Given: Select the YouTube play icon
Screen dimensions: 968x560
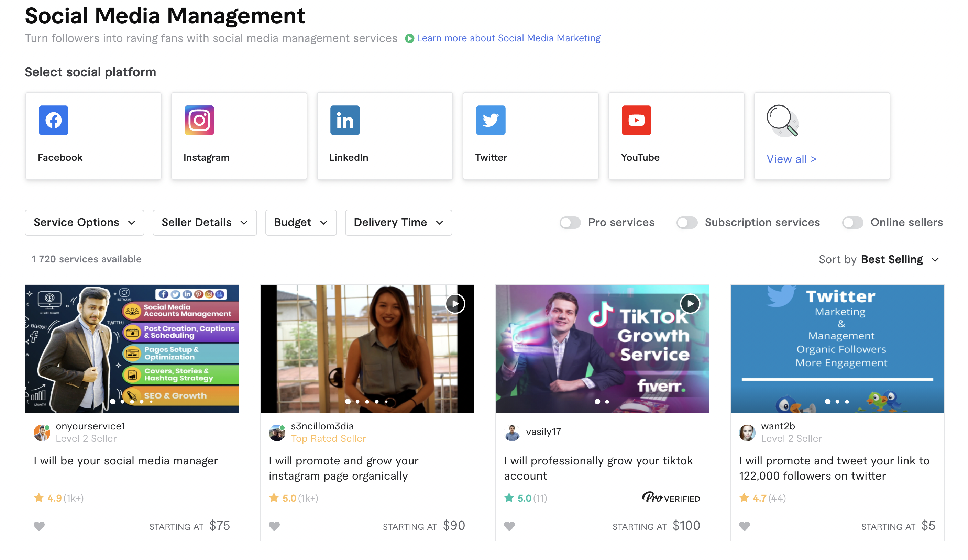Looking at the screenshot, I should 636,120.
